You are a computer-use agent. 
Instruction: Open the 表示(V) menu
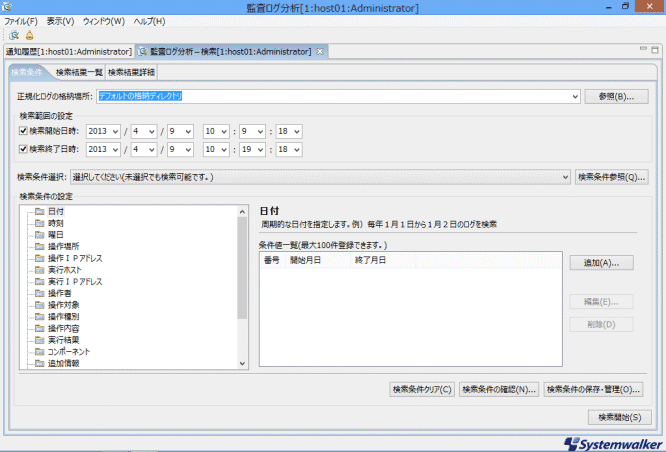tap(60, 21)
